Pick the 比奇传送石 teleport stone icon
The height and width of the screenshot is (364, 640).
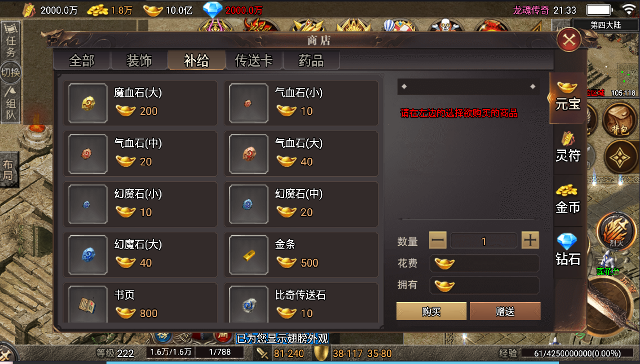click(x=248, y=305)
